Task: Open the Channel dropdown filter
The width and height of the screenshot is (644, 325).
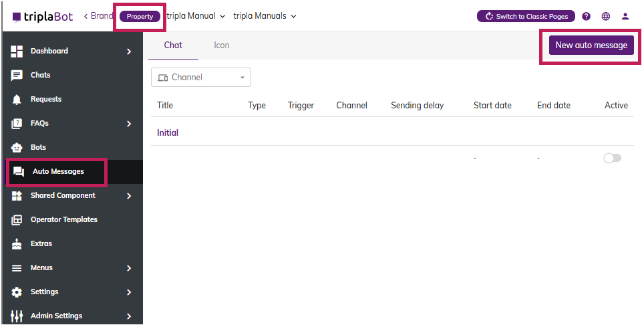Action: pos(201,78)
